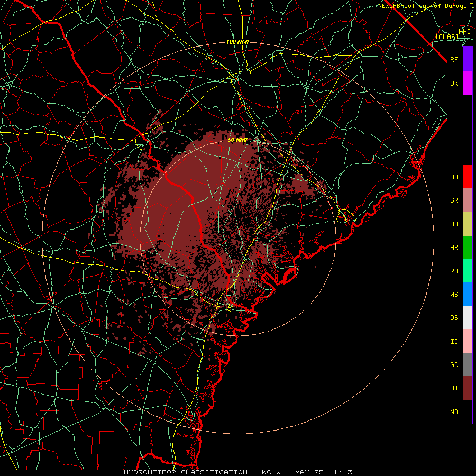Click the GR legend label
Viewport: 476px width, 476px height.
(454, 200)
